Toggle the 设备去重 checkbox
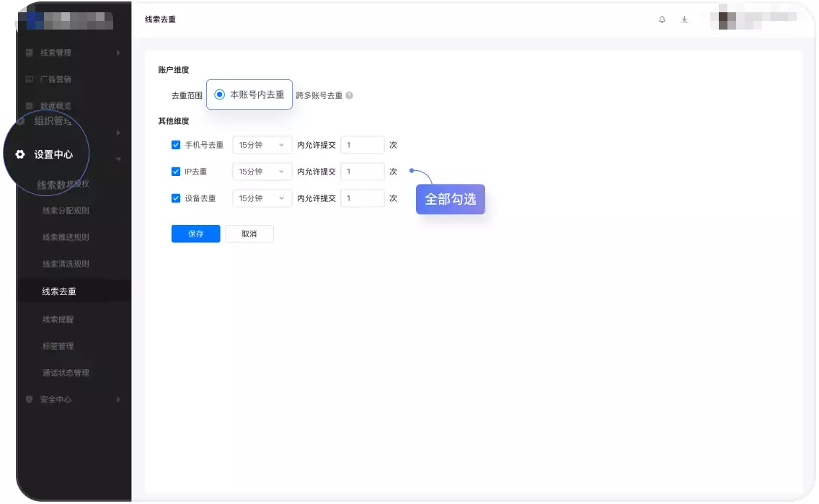Viewport: 819px width, 504px height. tap(176, 198)
